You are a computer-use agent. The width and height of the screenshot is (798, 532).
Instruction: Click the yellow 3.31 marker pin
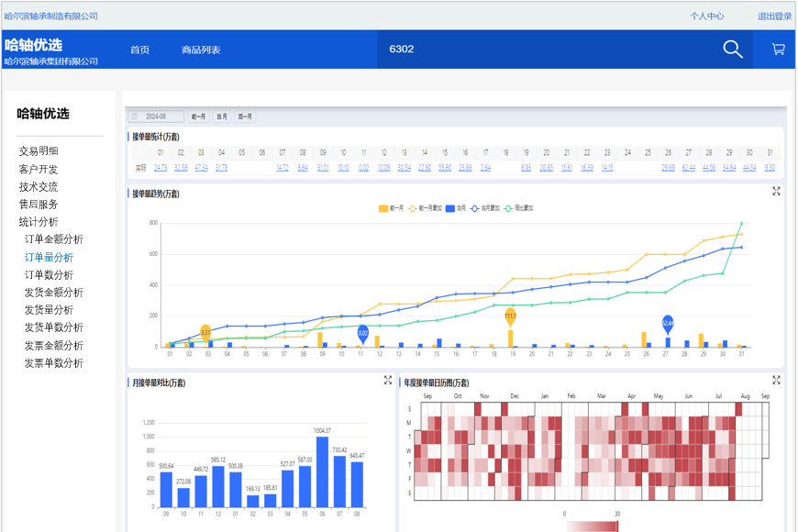(205, 333)
